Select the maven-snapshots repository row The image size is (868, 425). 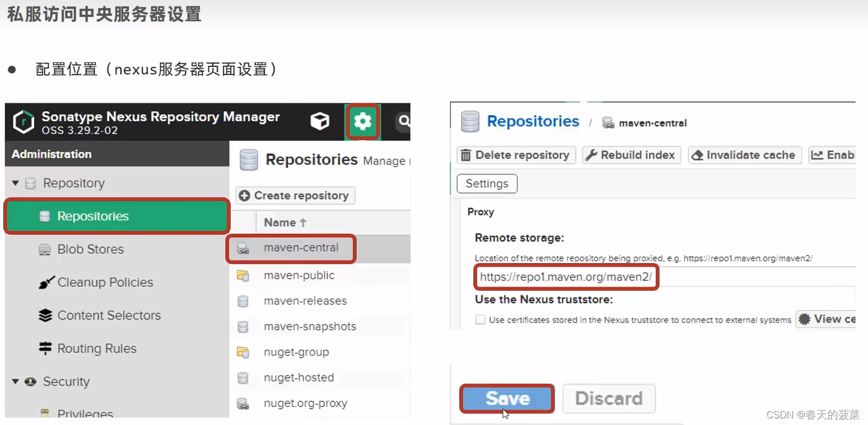320,327
